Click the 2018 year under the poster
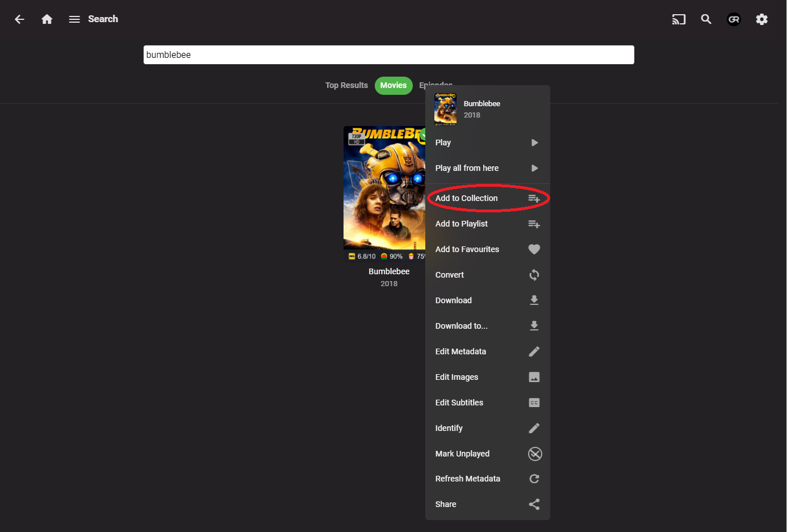This screenshot has width=787, height=532. (x=389, y=284)
